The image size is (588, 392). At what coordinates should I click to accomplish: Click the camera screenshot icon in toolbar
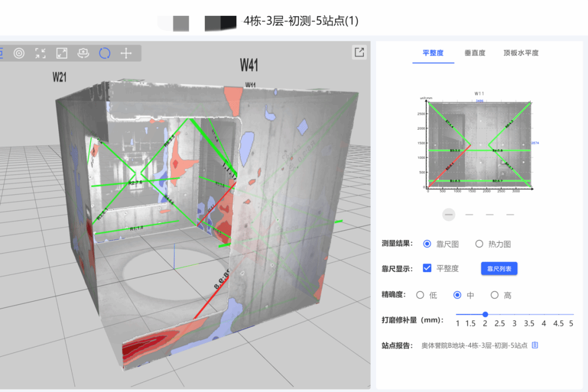83,53
